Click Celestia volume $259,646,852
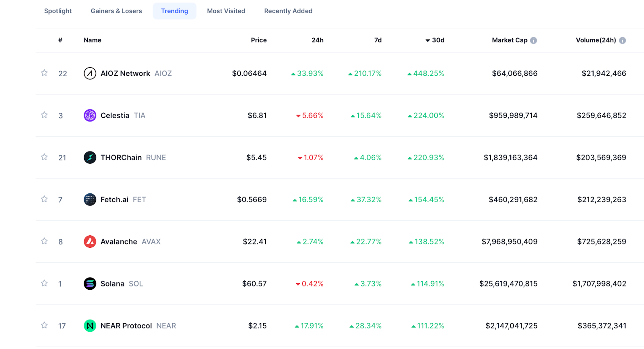 (x=601, y=115)
